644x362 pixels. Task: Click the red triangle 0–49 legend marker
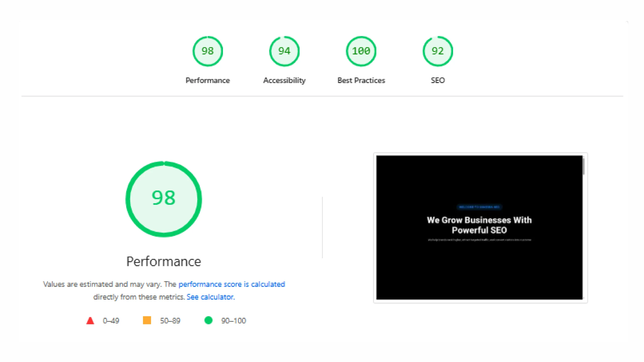coord(90,320)
